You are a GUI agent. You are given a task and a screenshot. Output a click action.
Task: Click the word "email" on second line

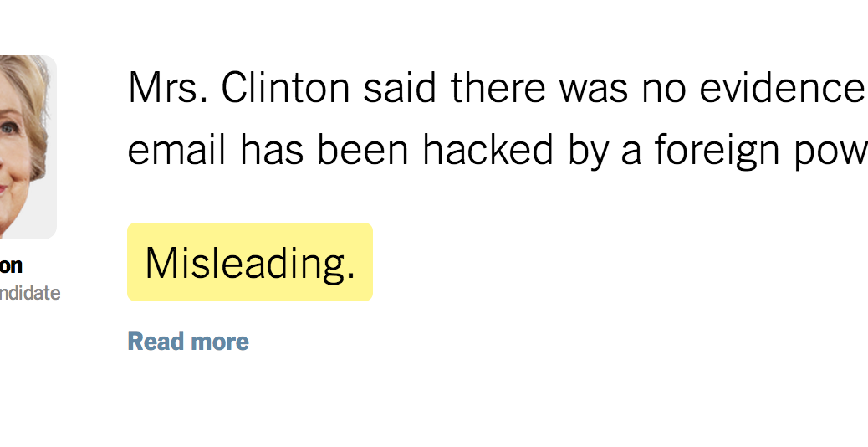pyautogui.click(x=177, y=151)
